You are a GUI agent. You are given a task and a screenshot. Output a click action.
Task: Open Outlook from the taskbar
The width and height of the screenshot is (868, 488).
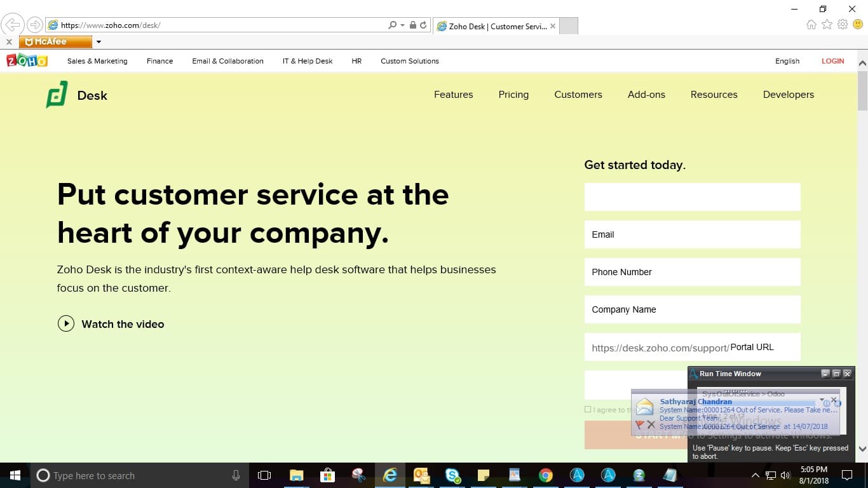pyautogui.click(x=421, y=475)
